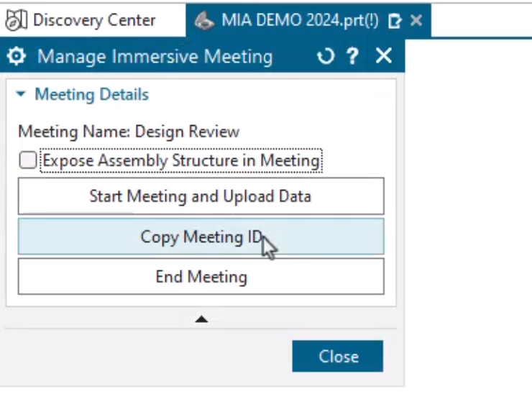Image resolution: width=532 pixels, height=417 pixels.
Task: Enable Expose Assembly Structure in Meeting checkbox
Action: 28,160
